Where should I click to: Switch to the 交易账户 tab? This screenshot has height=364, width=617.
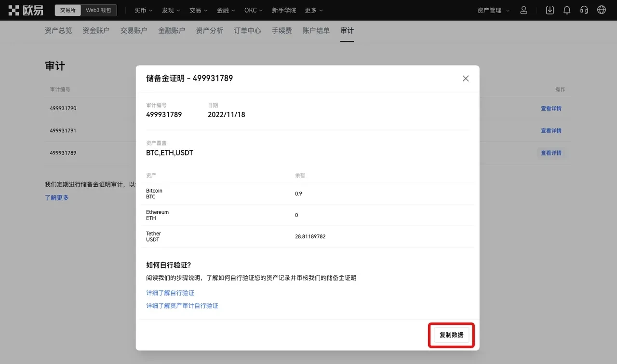click(x=134, y=30)
